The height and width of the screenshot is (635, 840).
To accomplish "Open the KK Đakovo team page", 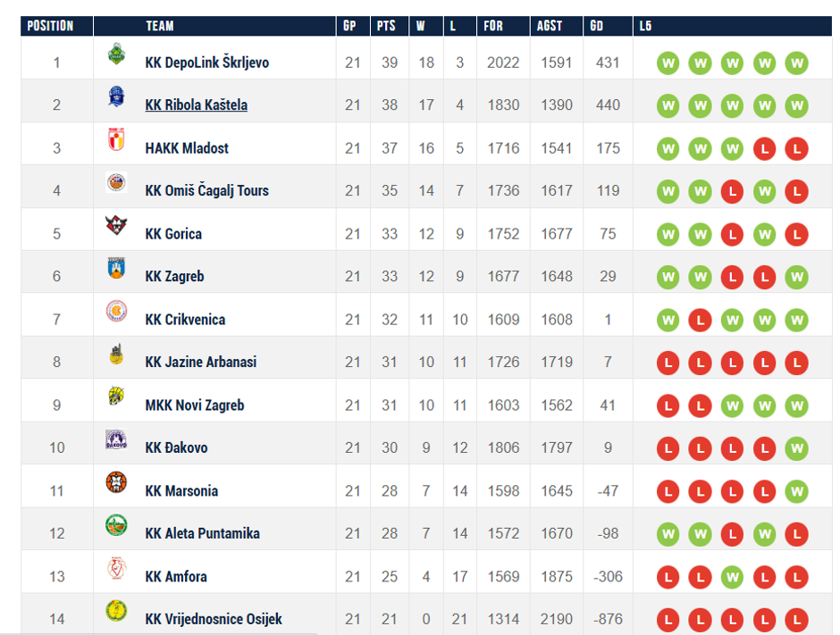I will coord(176,448).
